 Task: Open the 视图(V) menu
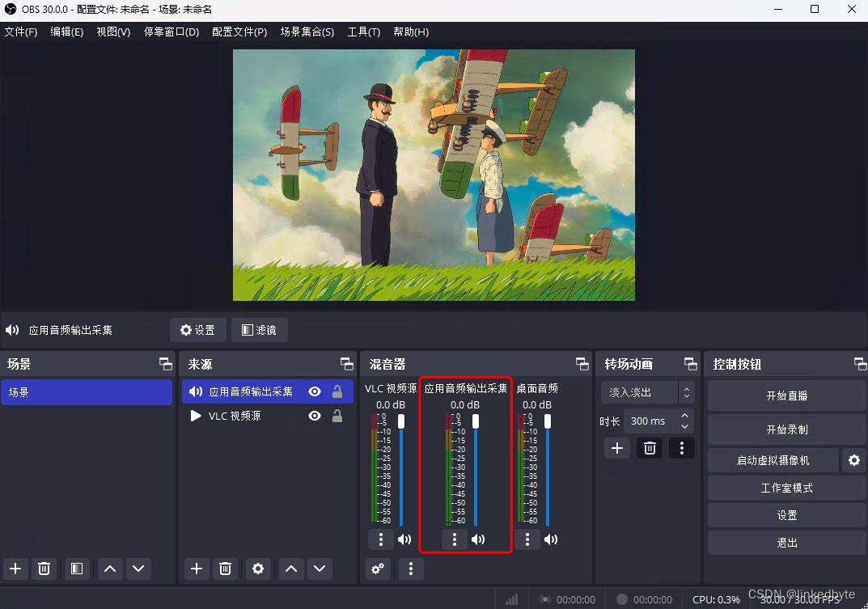pos(113,32)
